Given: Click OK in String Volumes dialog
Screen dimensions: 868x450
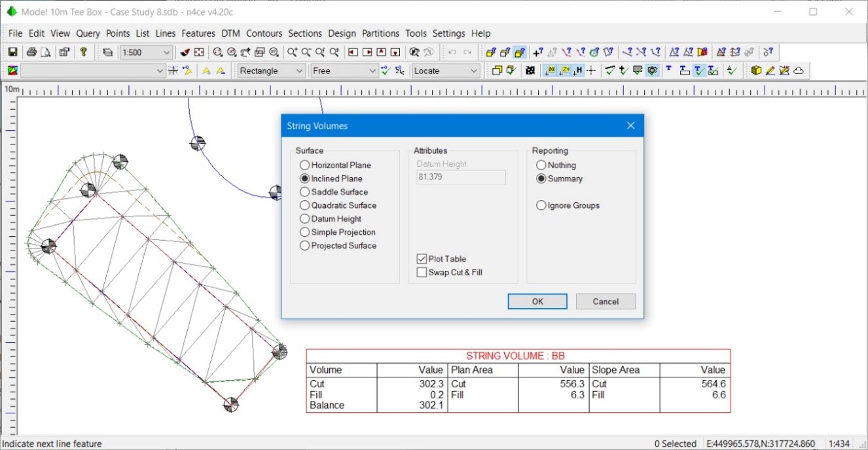Looking at the screenshot, I should coord(537,302).
